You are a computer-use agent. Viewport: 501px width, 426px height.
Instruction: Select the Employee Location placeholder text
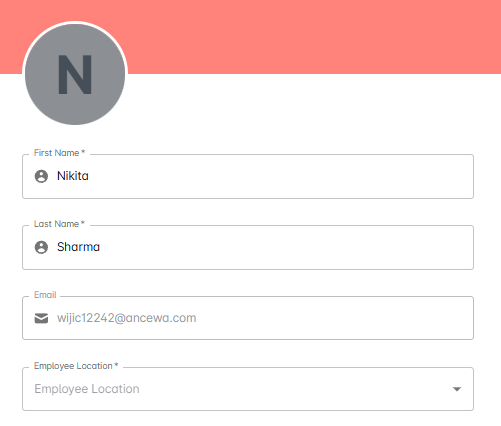[87, 389]
